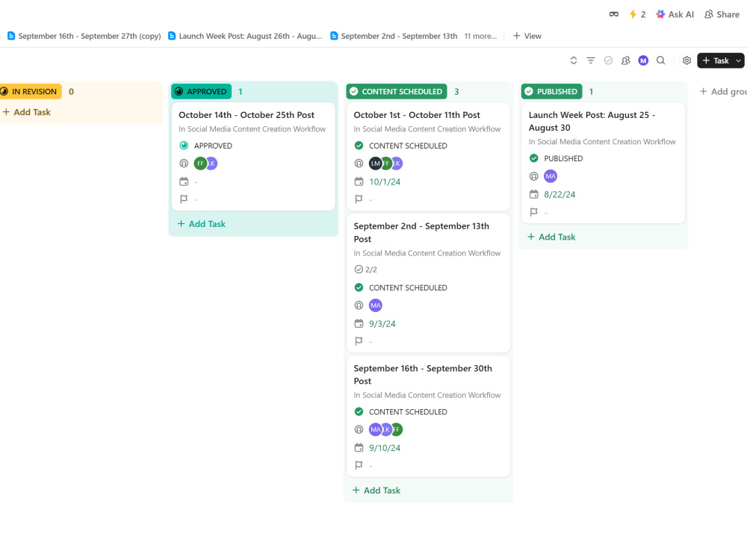The width and height of the screenshot is (747, 560).
Task: Click the 9/3/24 due date
Action: pos(382,323)
